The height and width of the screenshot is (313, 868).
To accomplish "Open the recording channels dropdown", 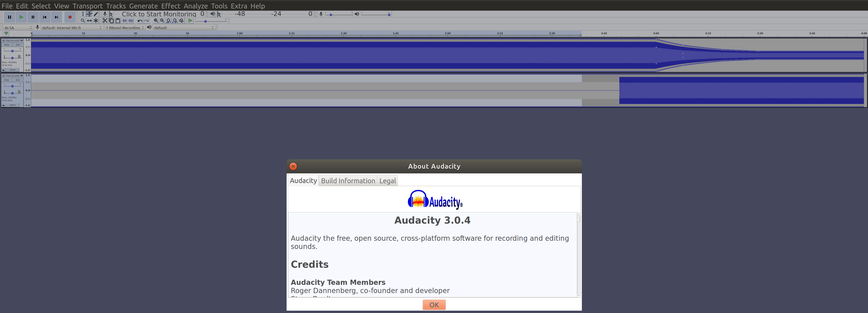I will 125,28.
